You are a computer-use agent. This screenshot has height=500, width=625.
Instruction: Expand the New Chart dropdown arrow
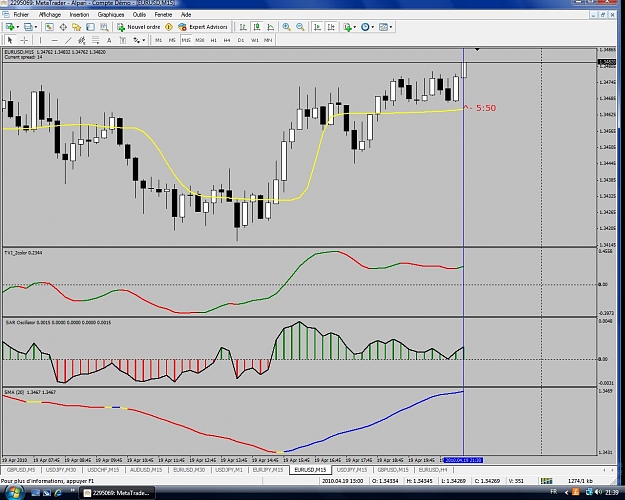tap(18, 27)
